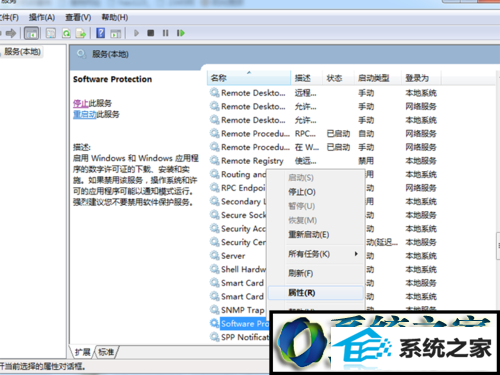
Task: Click magnifier icon in 服务(本地) header
Action: click(x=81, y=54)
